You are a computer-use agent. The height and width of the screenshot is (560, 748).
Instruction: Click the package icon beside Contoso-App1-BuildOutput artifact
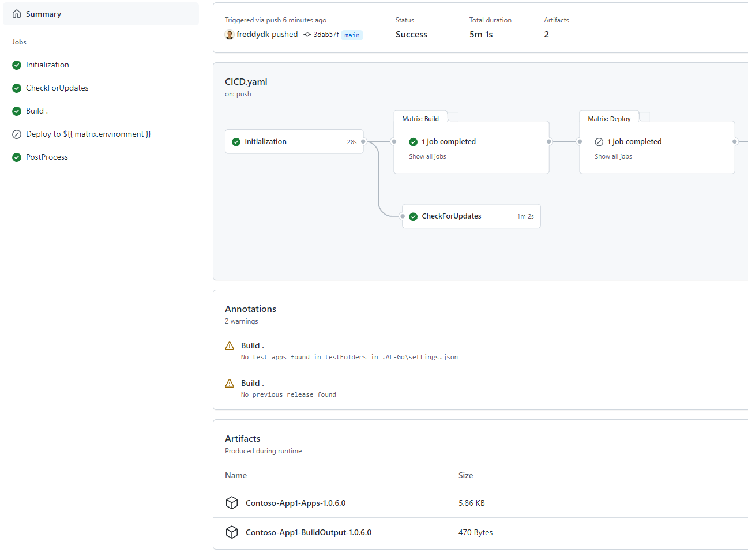[232, 532]
